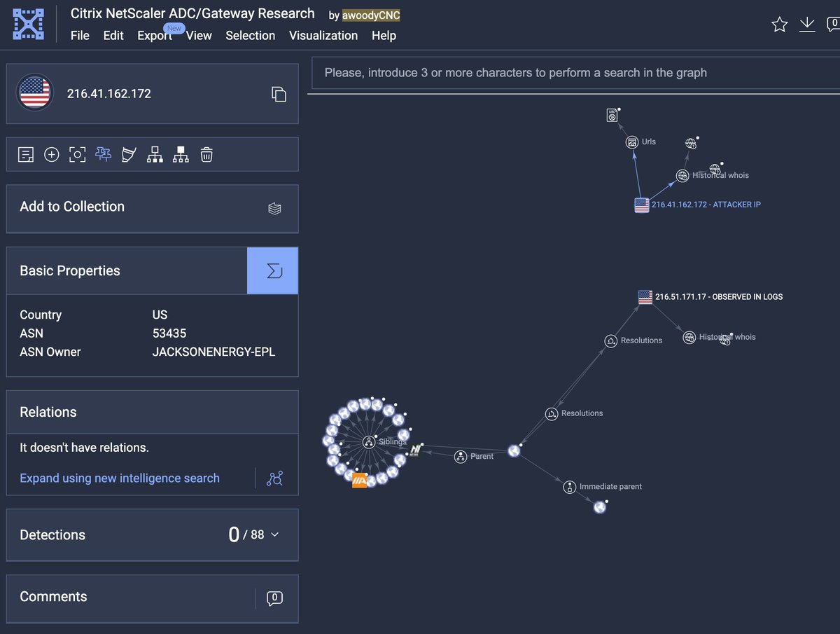840x634 pixels.
Task: Focus the graph search input field
Action: click(575, 73)
